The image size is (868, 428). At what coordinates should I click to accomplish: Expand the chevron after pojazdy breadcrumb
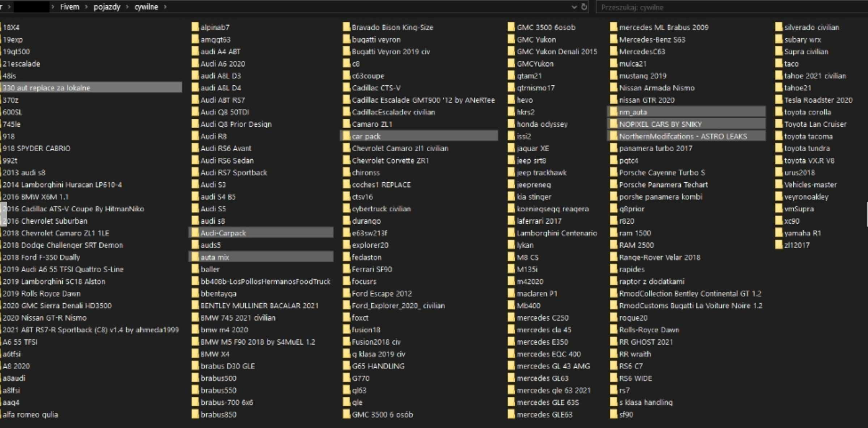(127, 7)
